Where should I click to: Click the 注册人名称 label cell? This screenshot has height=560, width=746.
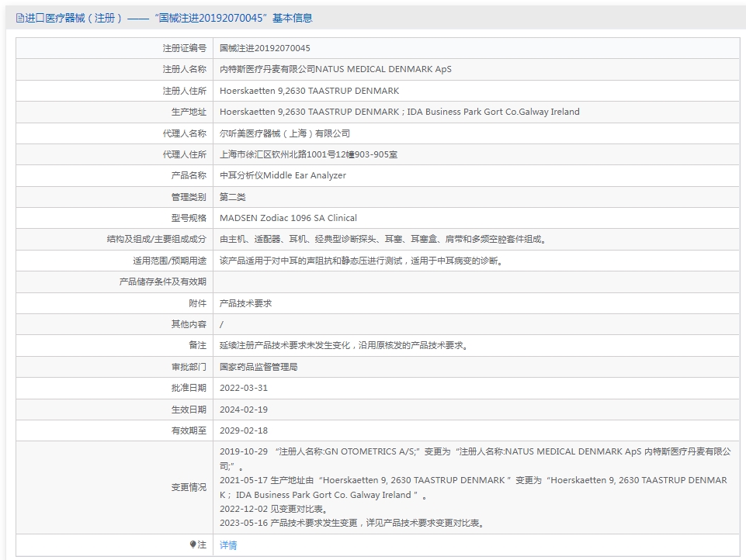114,69
